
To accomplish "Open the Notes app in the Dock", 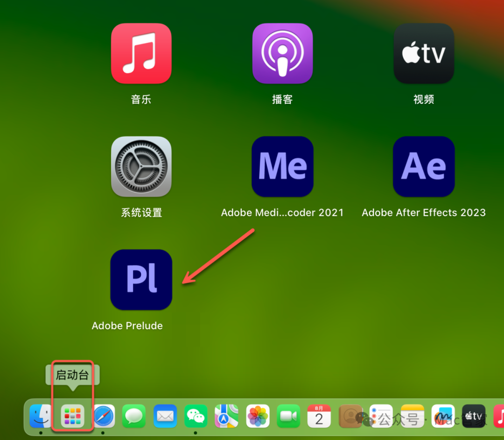I will point(412,416).
